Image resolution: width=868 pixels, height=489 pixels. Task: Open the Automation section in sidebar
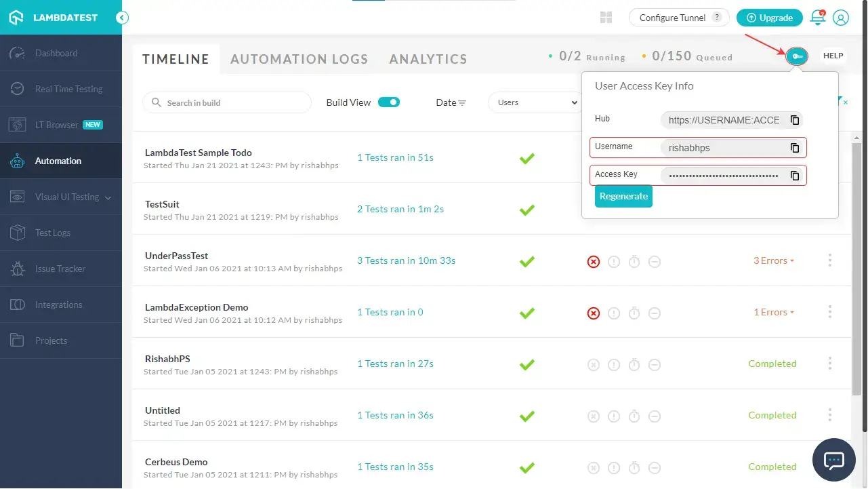[x=56, y=161]
